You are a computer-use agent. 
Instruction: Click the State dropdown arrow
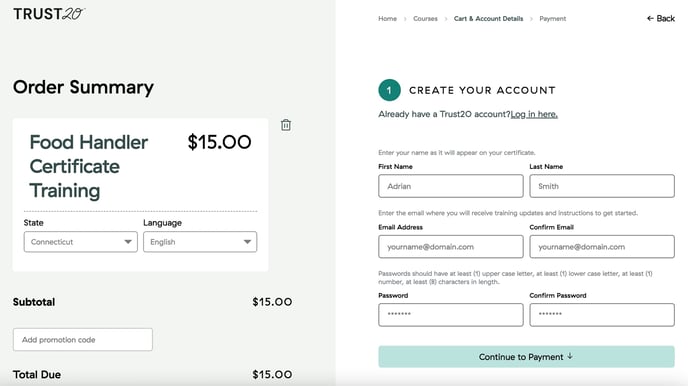click(128, 242)
